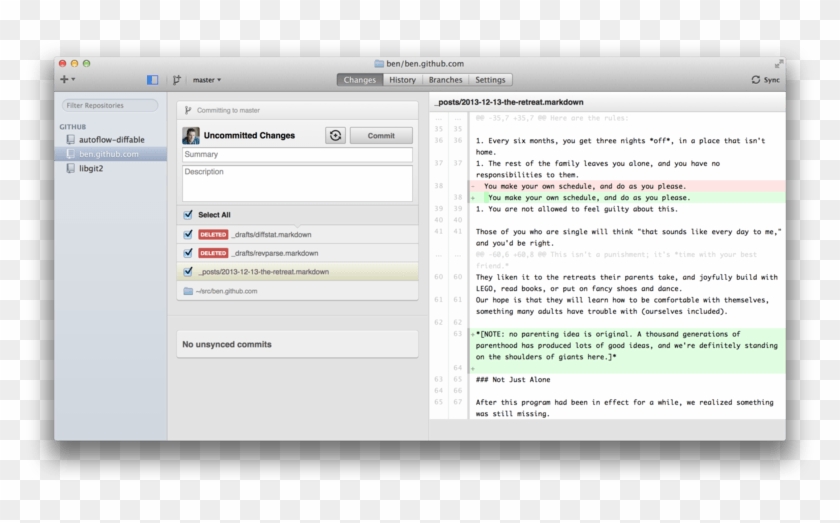Click the GITHUB section header in the sidebar
Screen dimensions: 840x523
pyautogui.click(x=73, y=127)
